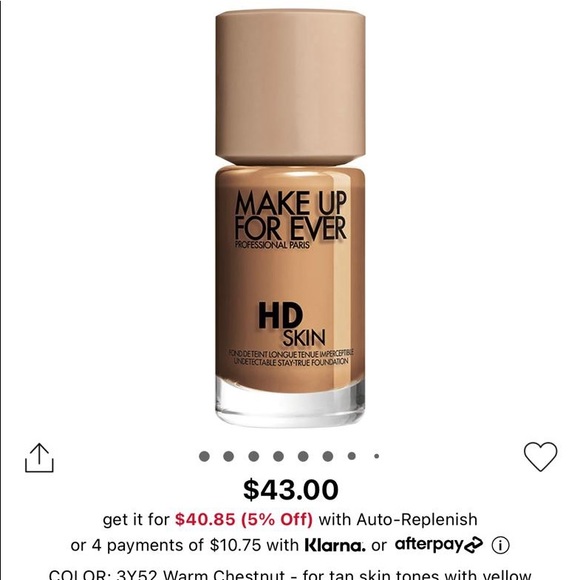Select the fifth image carousel dot
This screenshot has height=580, width=580.
[303, 456]
